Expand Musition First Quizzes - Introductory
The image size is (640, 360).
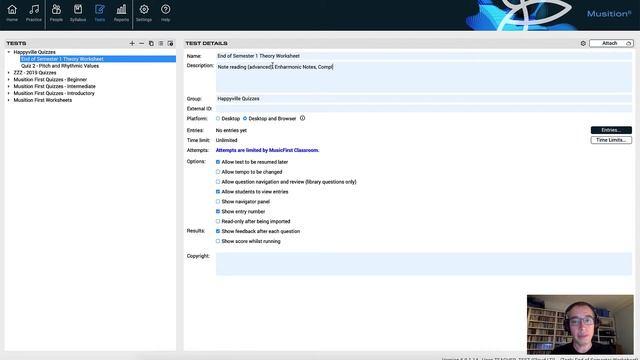coord(9,93)
